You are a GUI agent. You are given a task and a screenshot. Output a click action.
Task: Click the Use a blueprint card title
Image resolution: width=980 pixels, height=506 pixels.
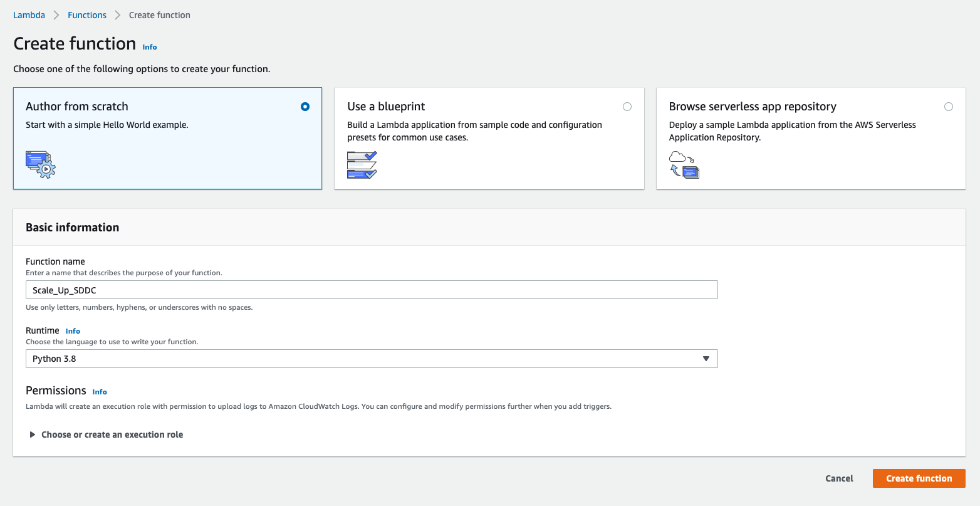386,107
